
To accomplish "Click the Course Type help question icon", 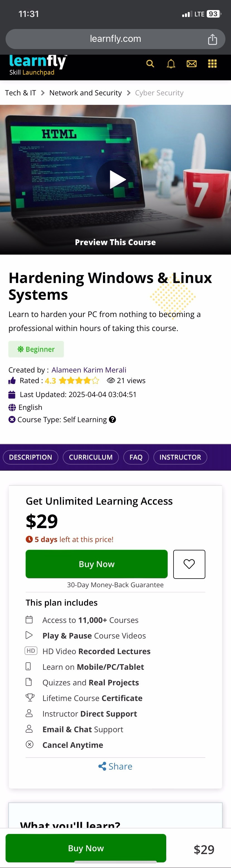I will (113, 420).
